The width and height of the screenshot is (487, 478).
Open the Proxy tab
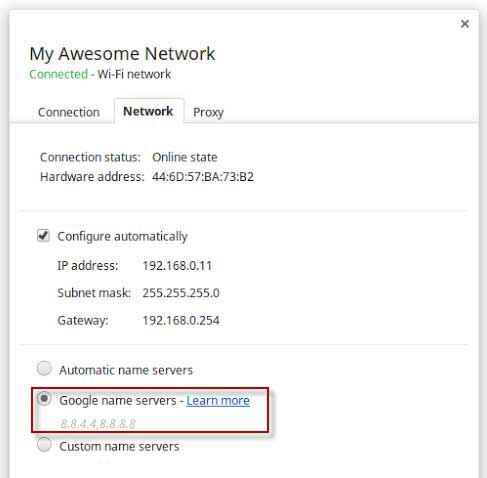pos(208,112)
